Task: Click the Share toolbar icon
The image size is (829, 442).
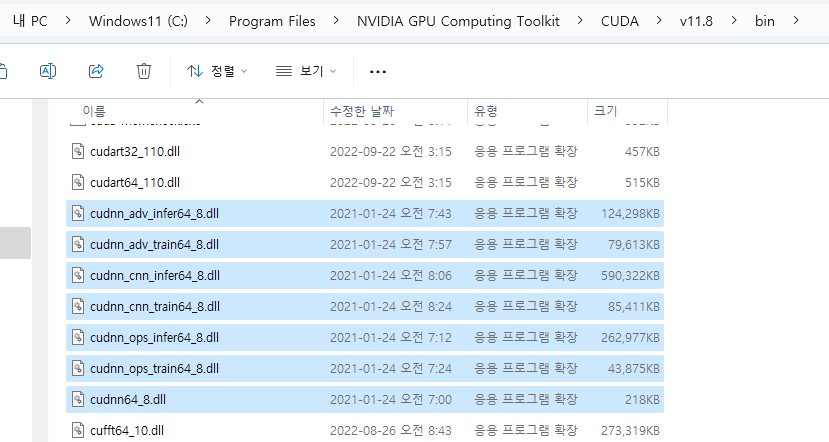Action: 96,71
